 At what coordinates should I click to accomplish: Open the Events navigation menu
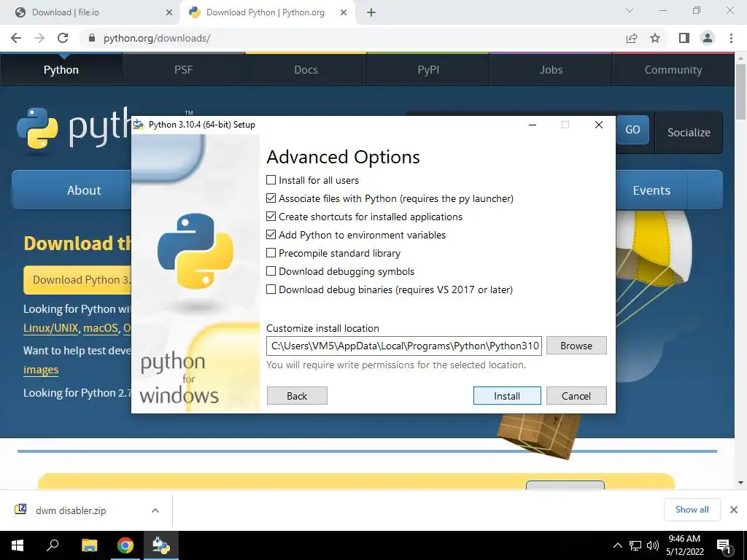(x=651, y=190)
